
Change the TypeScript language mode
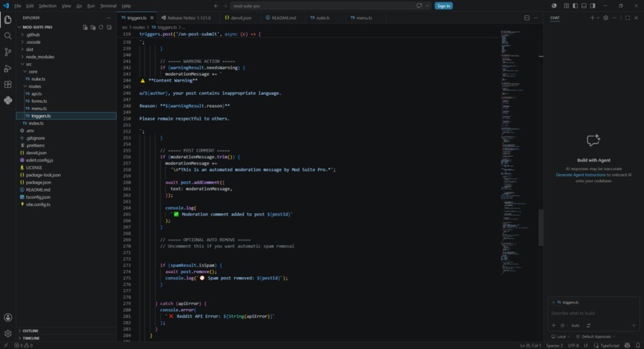tap(610, 345)
